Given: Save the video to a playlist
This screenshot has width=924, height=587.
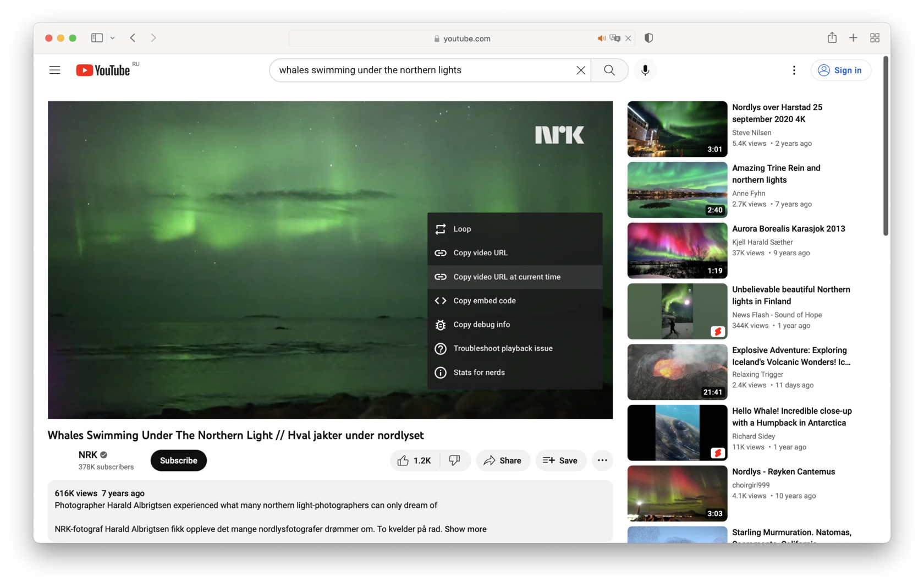Looking at the screenshot, I should point(560,460).
